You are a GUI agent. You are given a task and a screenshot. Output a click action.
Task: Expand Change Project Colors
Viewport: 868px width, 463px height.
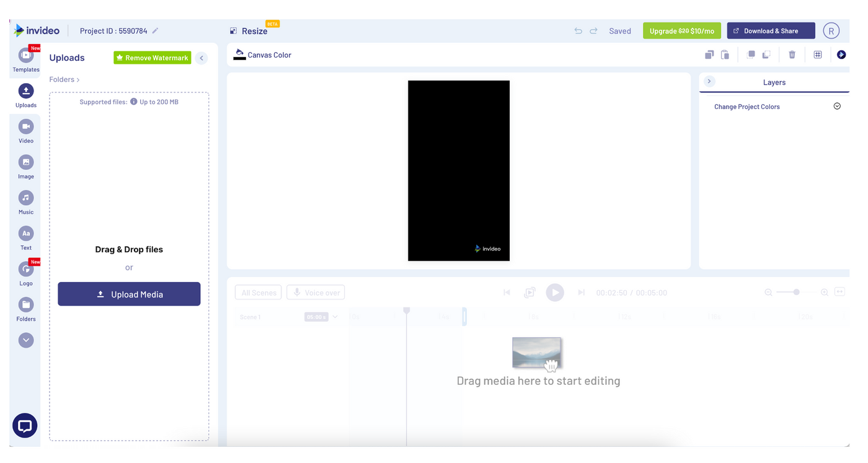[x=836, y=106]
